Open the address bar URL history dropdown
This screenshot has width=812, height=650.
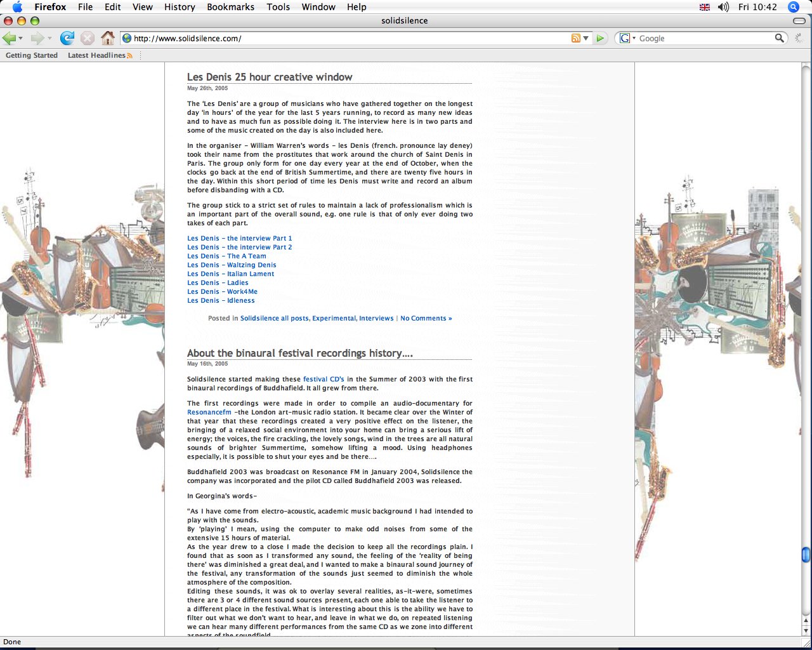[586, 39]
